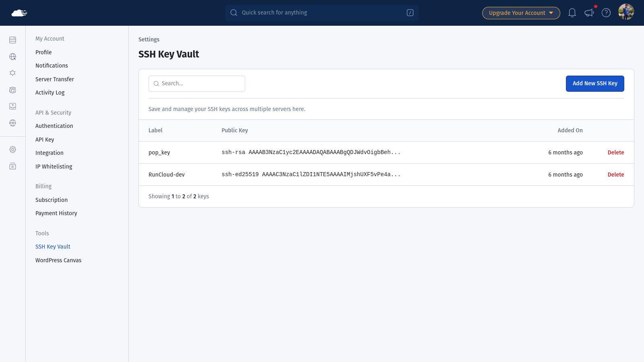Open the Team members sidebar icon
This screenshot has width=644, height=362.
tap(13, 90)
